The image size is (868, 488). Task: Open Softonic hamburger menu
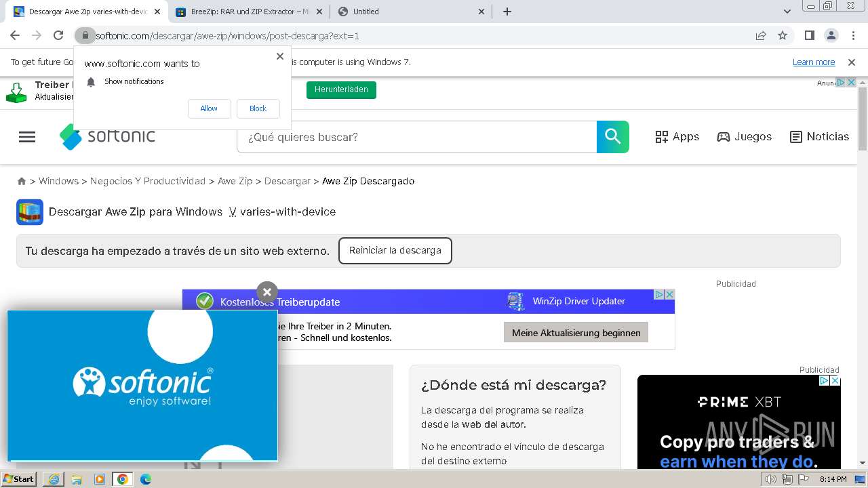click(27, 137)
